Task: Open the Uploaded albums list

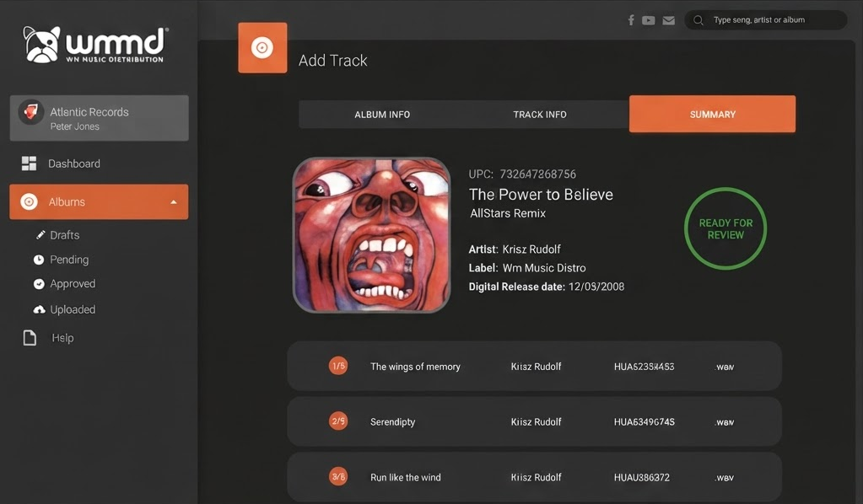Action: pyautogui.click(x=73, y=309)
